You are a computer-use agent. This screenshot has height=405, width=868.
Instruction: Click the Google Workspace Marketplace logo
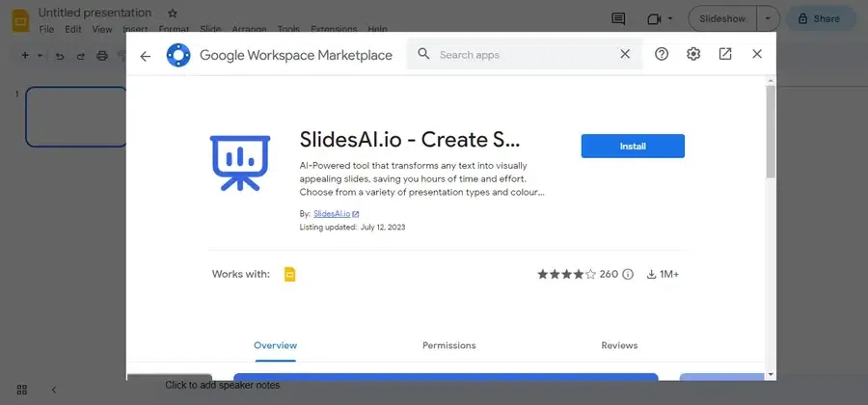point(178,55)
